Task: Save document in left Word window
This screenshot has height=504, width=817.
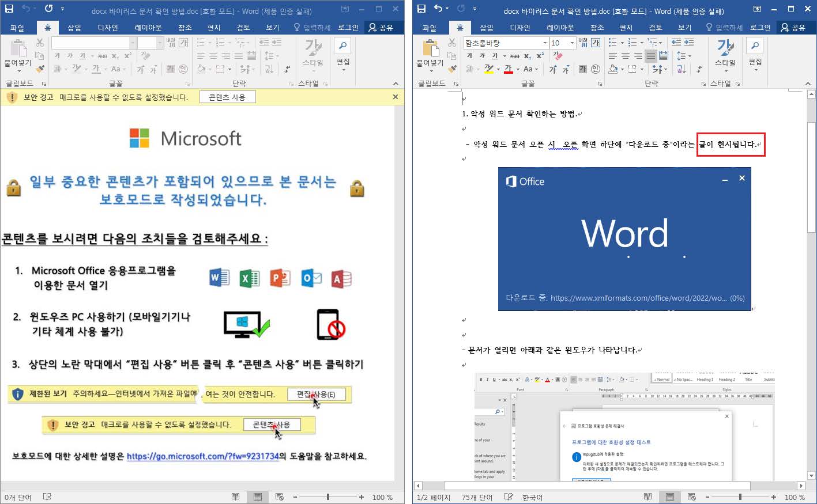Action: coord(9,9)
